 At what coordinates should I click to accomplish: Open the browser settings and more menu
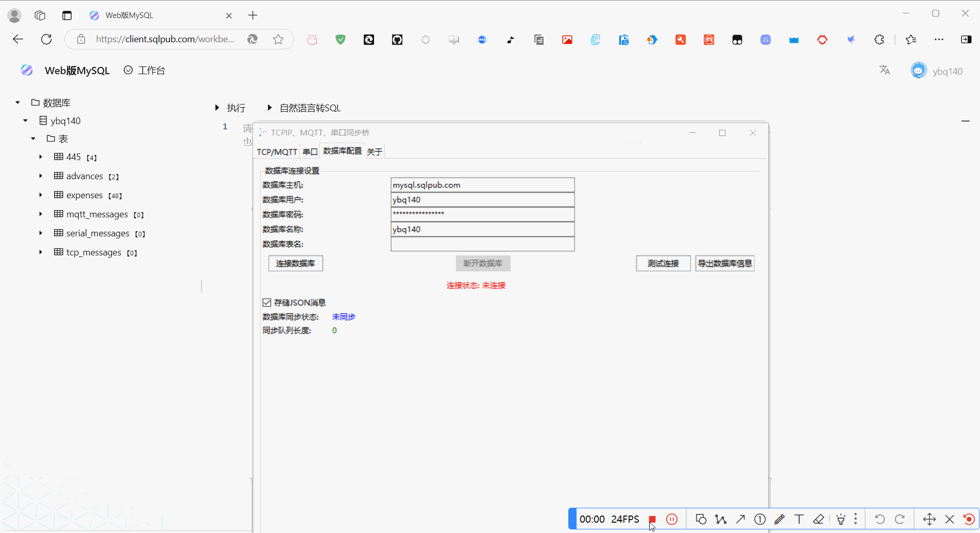939,40
